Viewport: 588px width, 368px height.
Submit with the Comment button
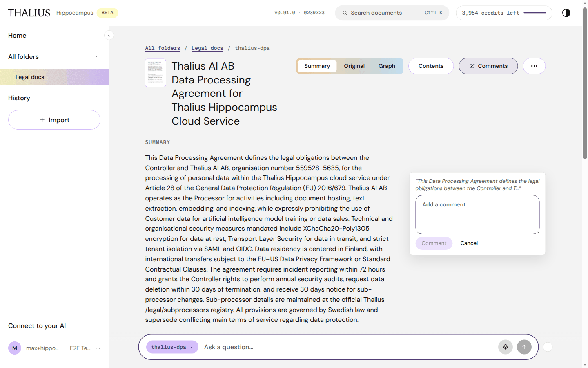(434, 243)
